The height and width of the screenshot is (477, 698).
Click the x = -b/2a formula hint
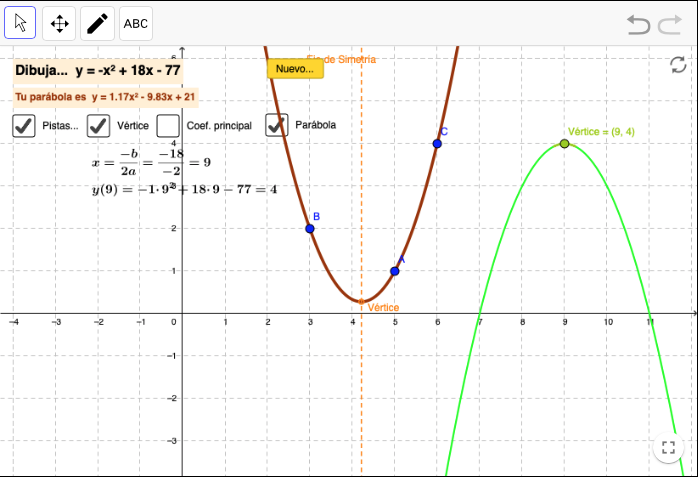(x=151, y=162)
